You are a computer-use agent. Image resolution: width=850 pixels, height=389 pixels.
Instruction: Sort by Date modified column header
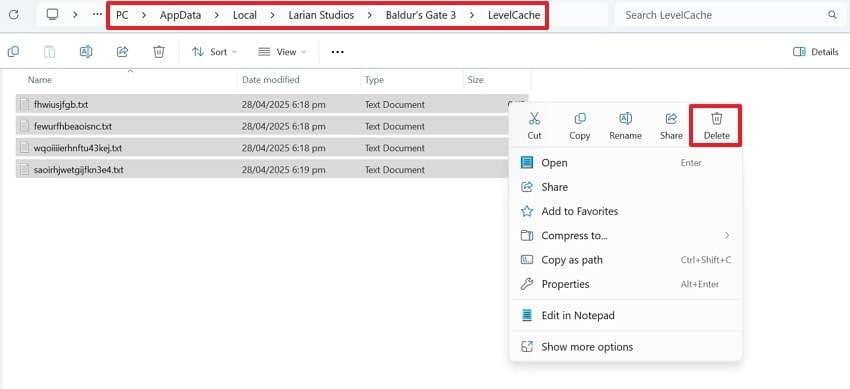271,80
